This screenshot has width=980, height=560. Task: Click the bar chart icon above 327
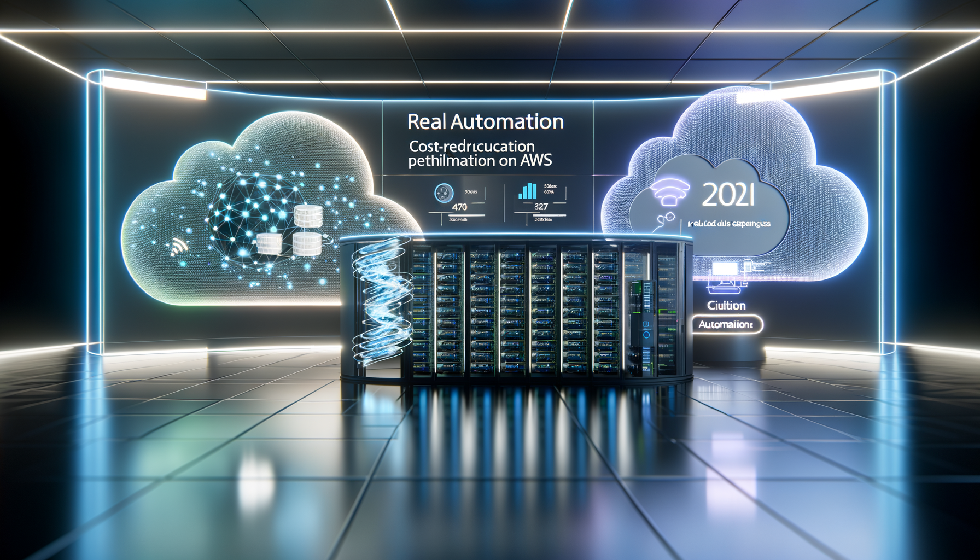(x=527, y=191)
